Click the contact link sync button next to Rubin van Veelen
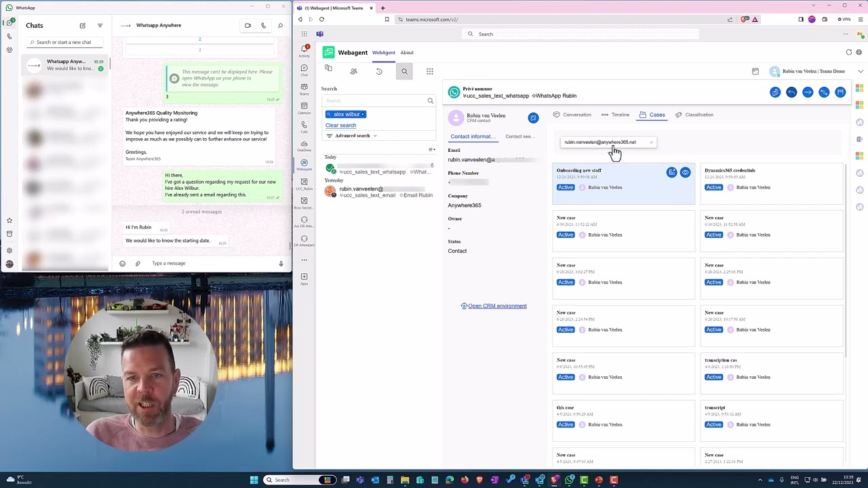This screenshot has width=868, height=488. point(534,118)
